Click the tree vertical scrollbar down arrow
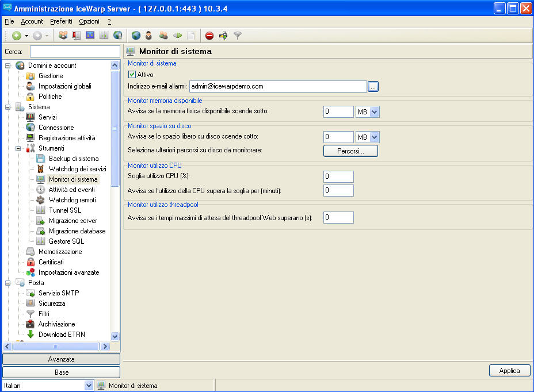Image resolution: width=534 pixels, height=392 pixels. 115,337
